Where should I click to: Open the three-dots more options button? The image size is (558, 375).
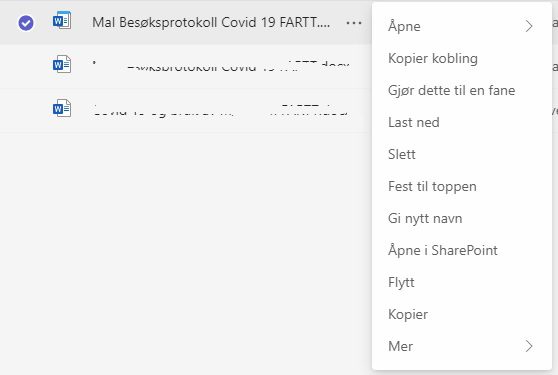354,23
